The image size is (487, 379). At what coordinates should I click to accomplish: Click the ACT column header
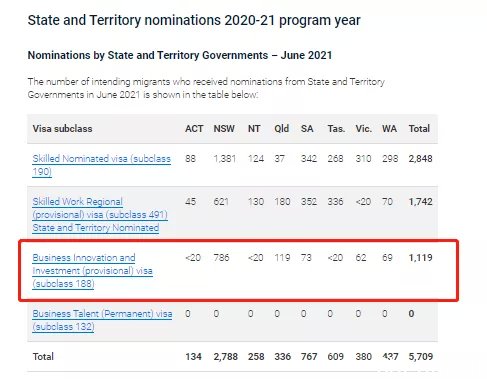tap(194, 129)
